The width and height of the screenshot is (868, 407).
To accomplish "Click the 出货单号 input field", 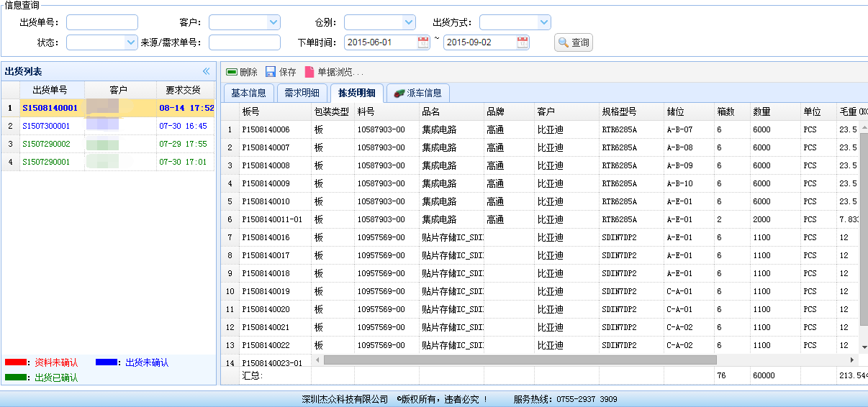I will click(x=101, y=22).
